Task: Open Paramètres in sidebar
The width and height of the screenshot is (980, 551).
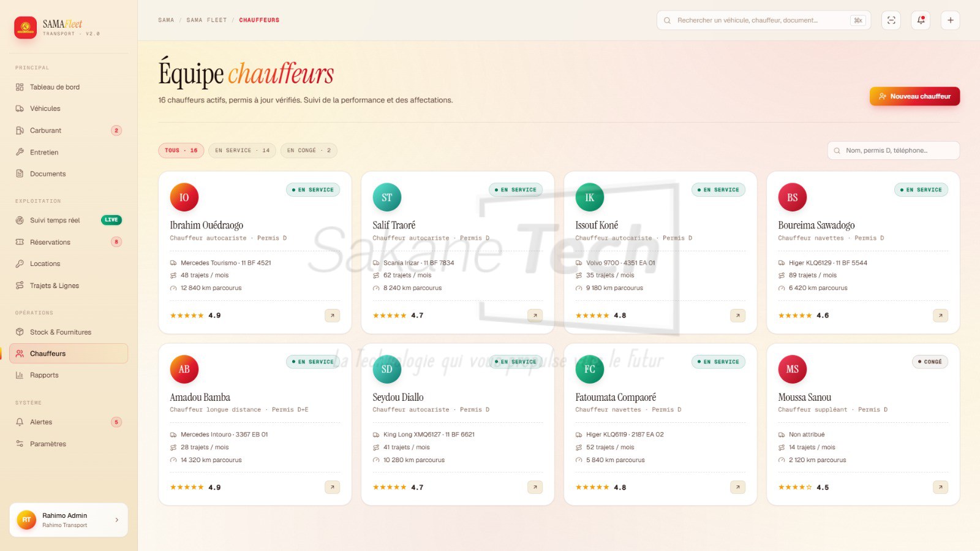Action: (69, 444)
